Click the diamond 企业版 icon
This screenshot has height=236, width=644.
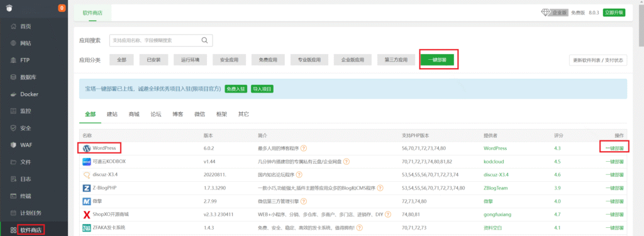545,13
